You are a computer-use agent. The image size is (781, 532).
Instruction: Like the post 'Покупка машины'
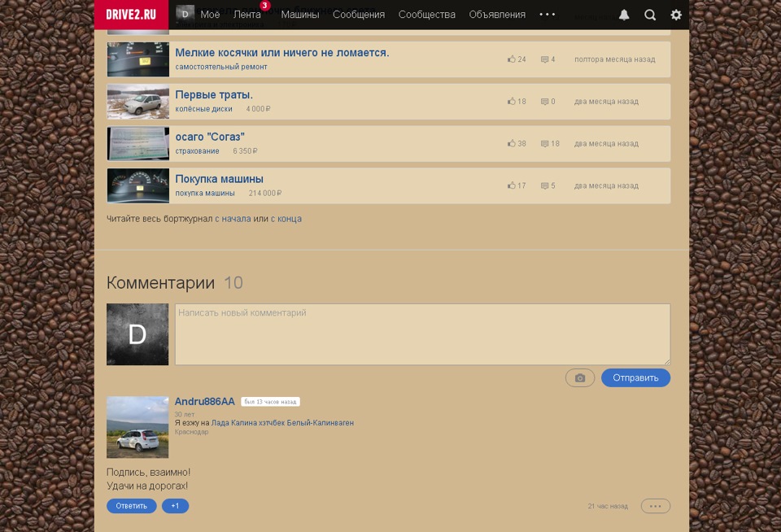(511, 185)
